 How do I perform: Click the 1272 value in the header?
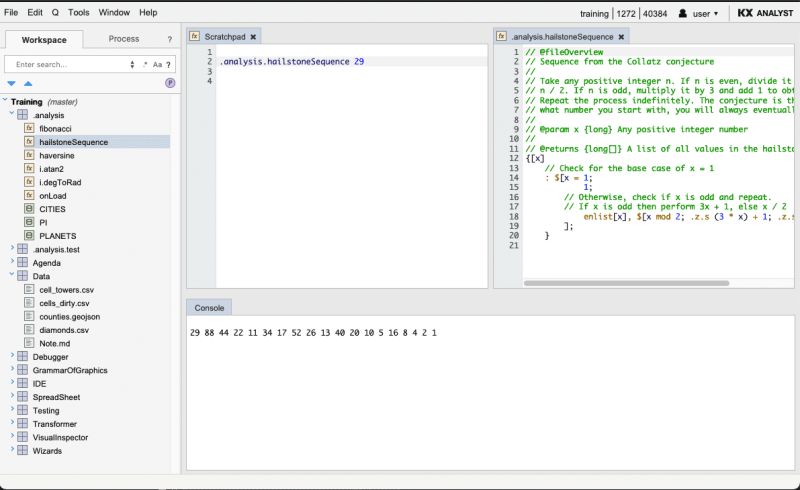[x=626, y=14]
